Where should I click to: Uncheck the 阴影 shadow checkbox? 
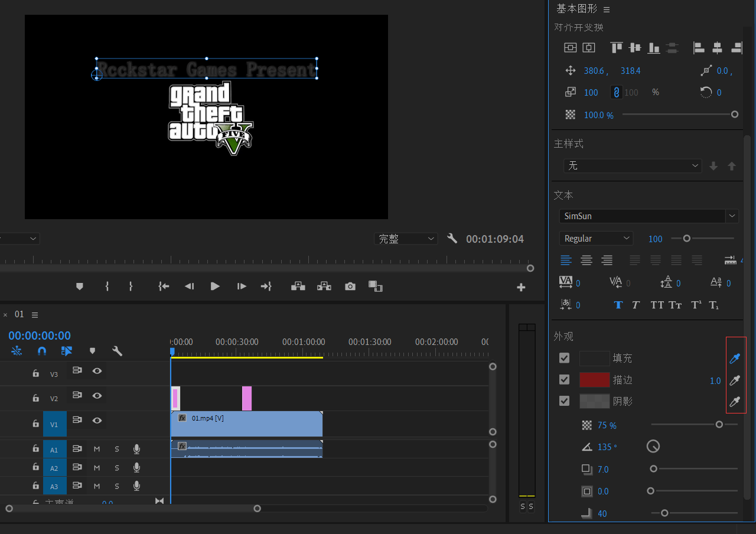565,400
